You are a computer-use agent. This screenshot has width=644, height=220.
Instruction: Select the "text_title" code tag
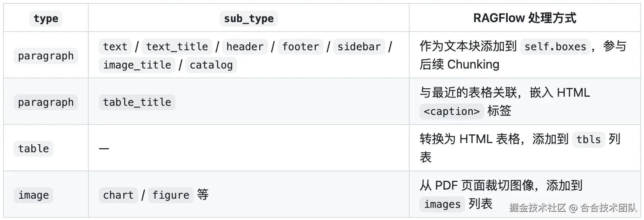(177, 47)
